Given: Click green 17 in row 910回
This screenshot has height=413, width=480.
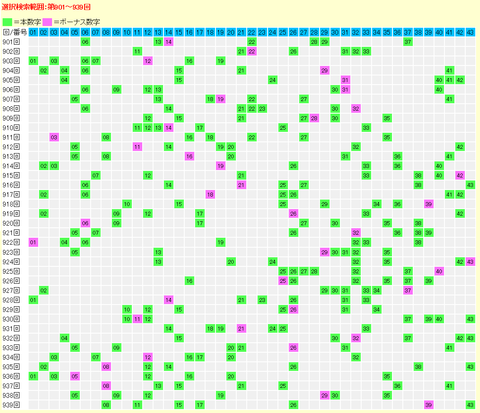Looking at the screenshot, I should [200, 128].
